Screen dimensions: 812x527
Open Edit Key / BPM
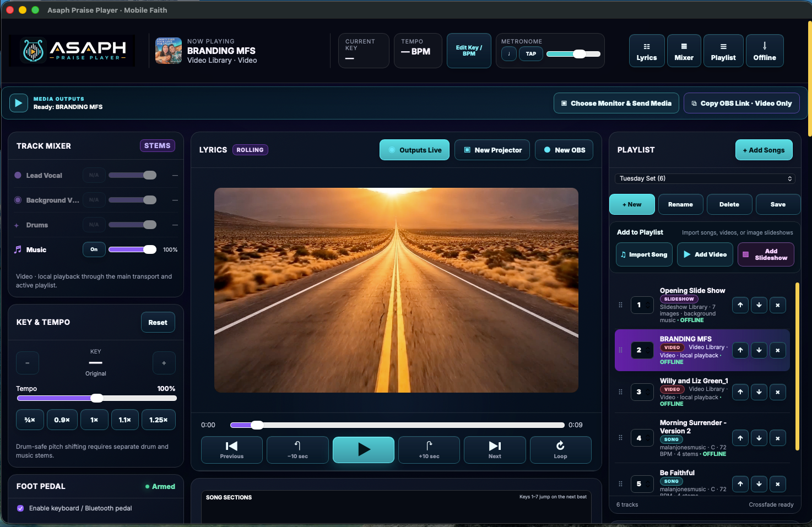pos(469,51)
